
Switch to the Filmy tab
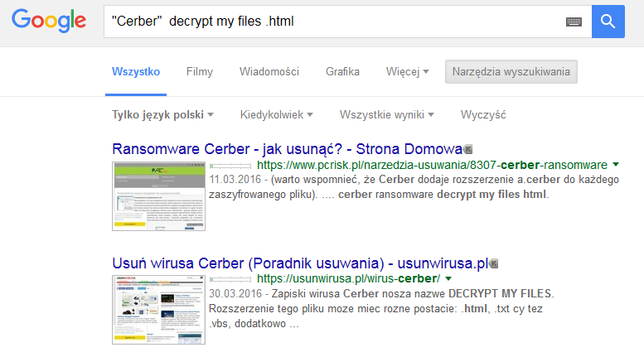click(200, 72)
